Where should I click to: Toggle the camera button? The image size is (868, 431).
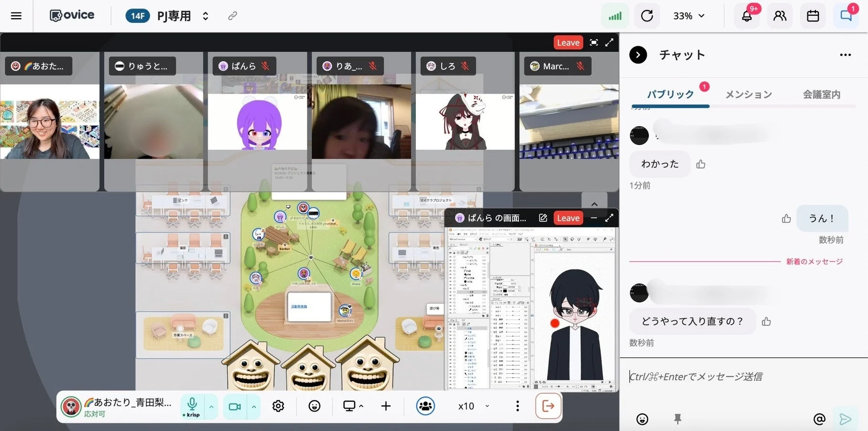coord(234,407)
